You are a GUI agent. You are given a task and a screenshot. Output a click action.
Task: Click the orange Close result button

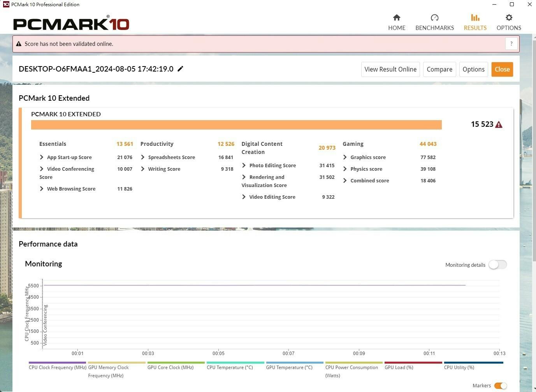502,69
